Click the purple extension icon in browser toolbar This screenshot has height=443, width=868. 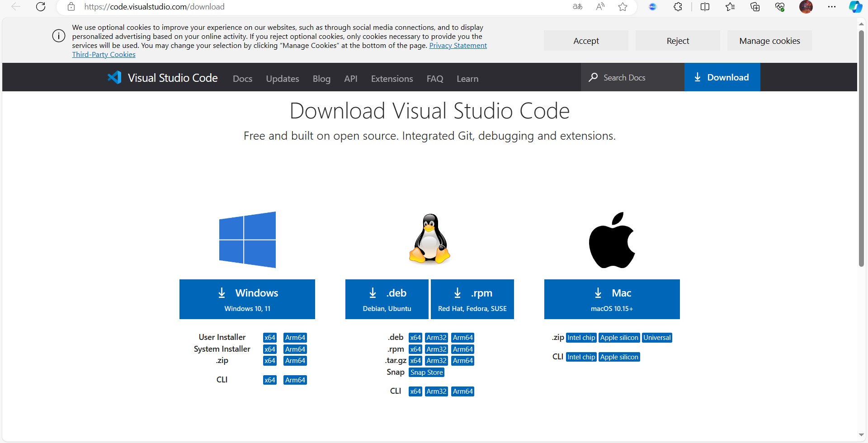pyautogui.click(x=653, y=7)
